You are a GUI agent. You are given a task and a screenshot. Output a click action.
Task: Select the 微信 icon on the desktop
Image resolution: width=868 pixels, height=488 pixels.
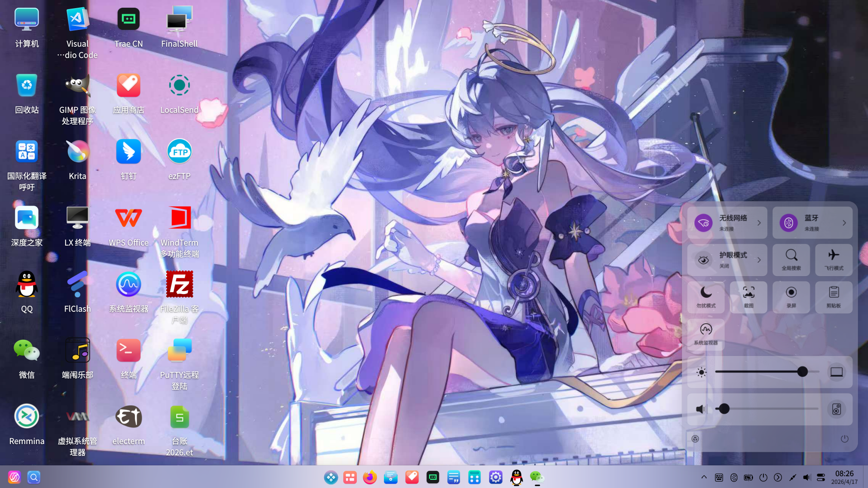tap(27, 350)
